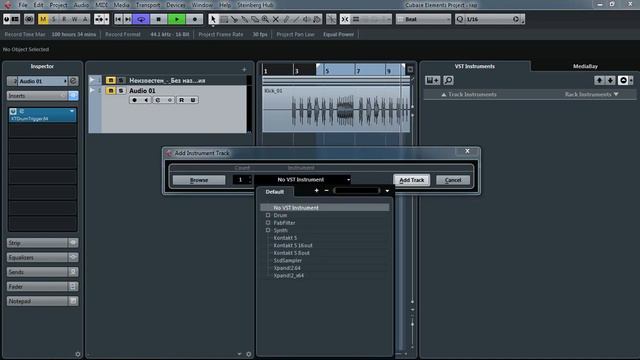640x360 pixels.
Task: Expand the FabFilter instrument folder
Action: pyautogui.click(x=268, y=223)
